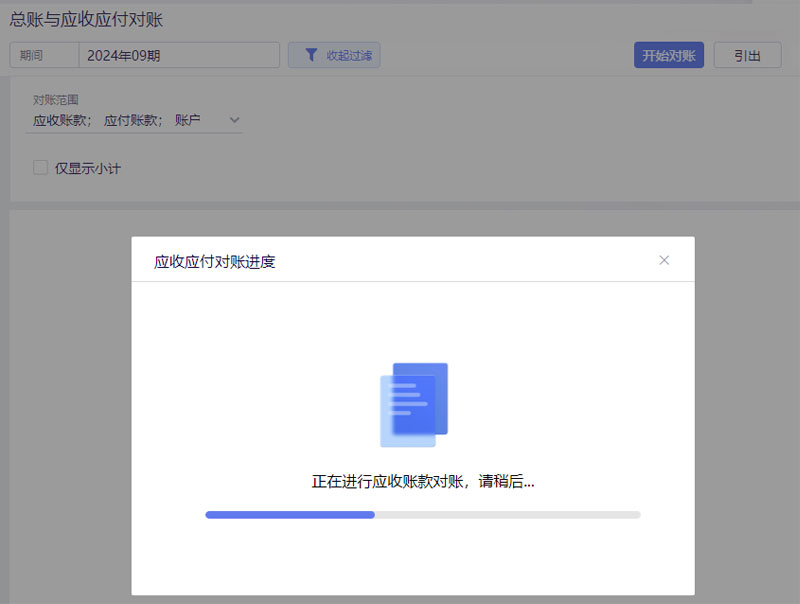Click the 引出 export button

point(747,55)
